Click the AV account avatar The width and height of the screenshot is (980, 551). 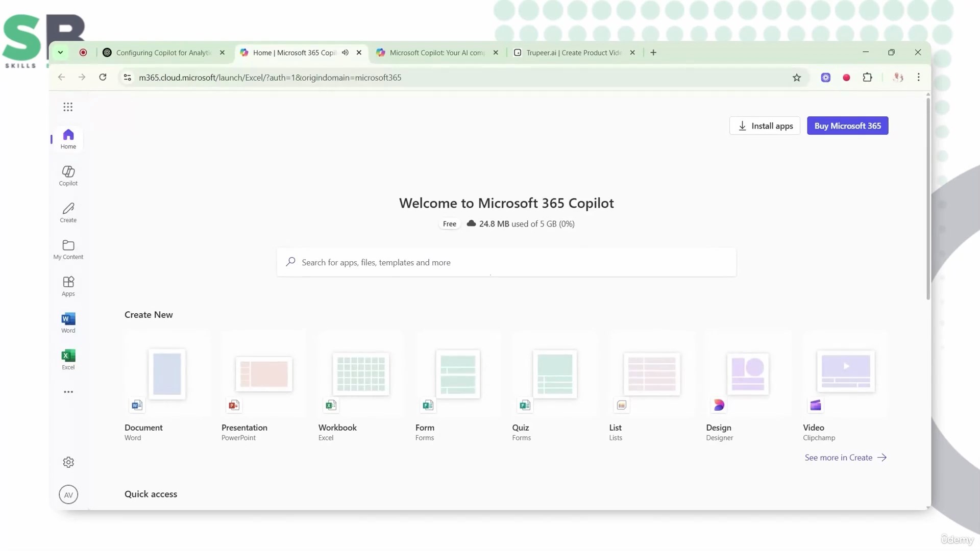point(68,494)
